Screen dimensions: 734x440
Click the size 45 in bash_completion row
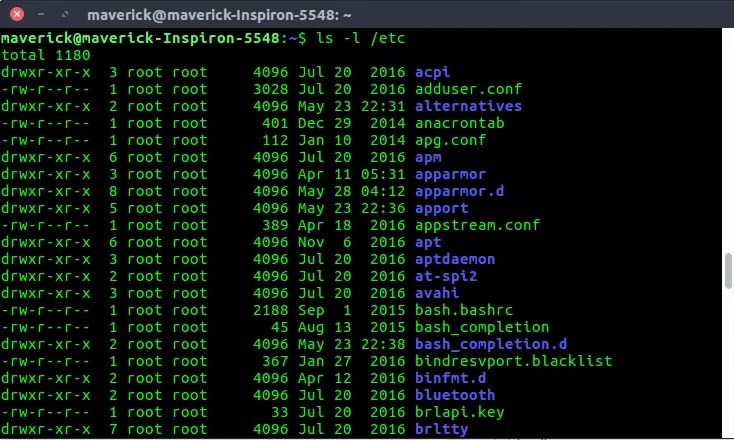(279, 327)
